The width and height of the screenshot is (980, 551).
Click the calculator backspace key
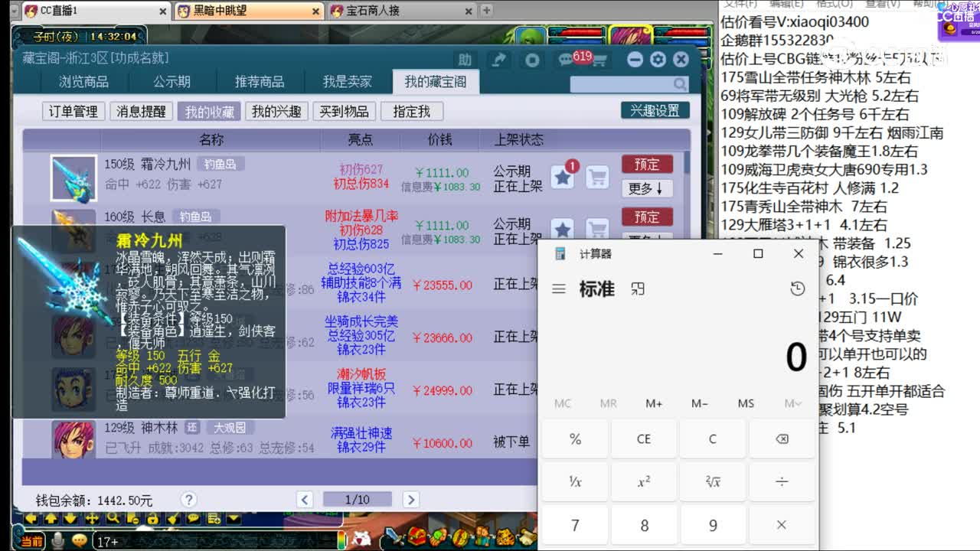781,439
